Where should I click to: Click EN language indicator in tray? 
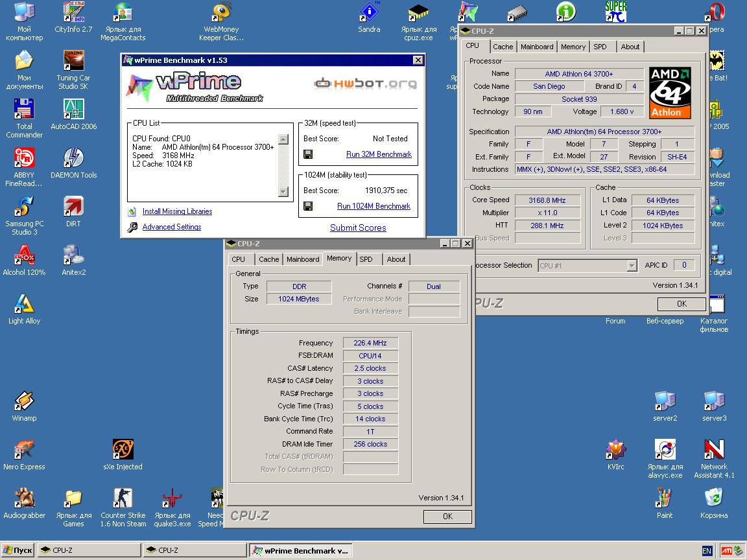click(707, 551)
